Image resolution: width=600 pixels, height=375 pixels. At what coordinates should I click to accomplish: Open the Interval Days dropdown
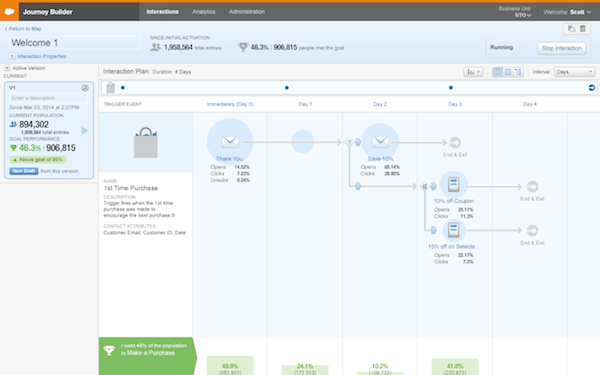(x=575, y=72)
